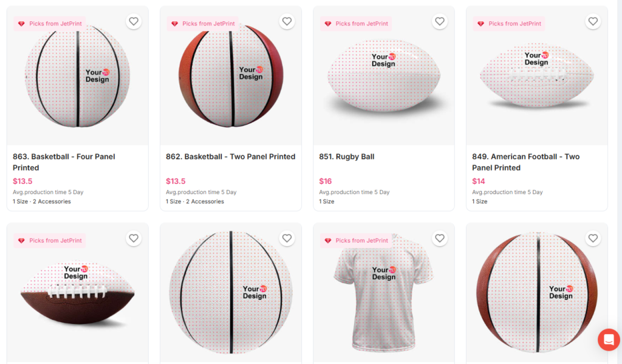The image size is (622, 364).
Task: Click Picks from JetPrint badge on Rugby Ball
Action: (x=356, y=24)
